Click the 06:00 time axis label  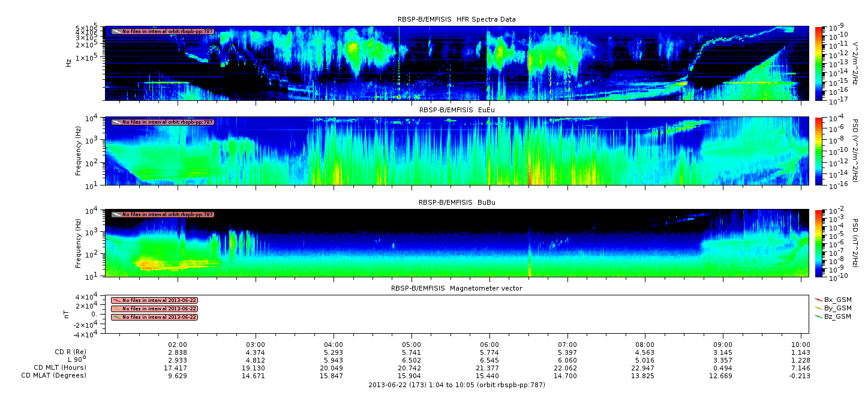[x=489, y=345]
